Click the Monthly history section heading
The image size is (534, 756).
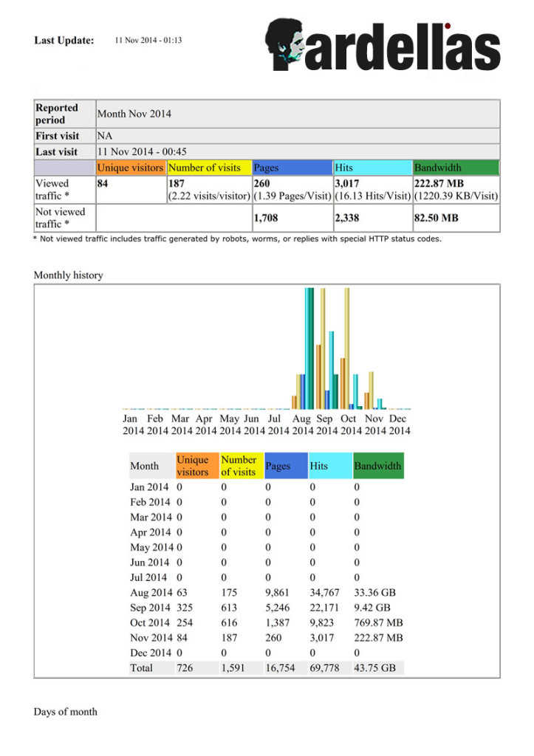[x=68, y=275]
